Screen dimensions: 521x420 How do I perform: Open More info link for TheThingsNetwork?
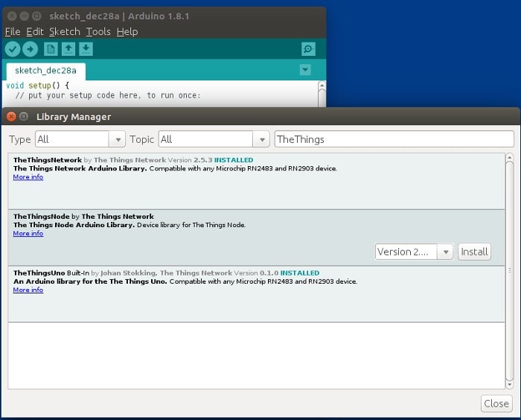point(28,177)
